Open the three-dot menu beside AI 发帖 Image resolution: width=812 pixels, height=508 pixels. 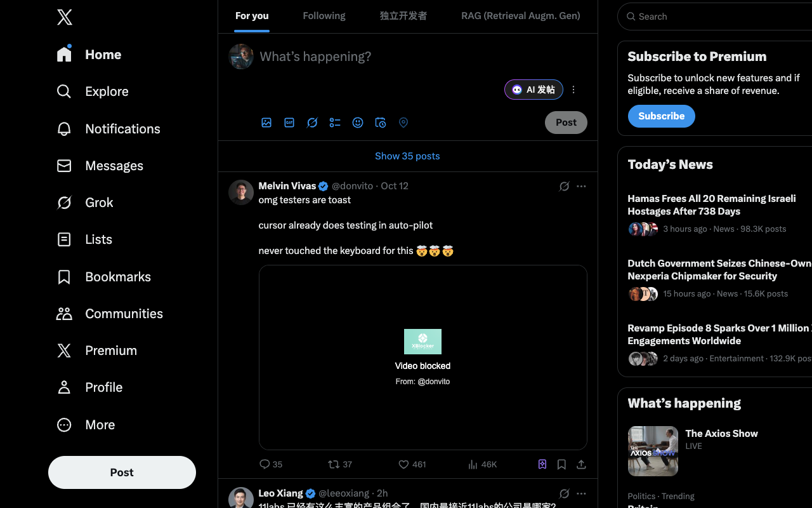tap(573, 90)
